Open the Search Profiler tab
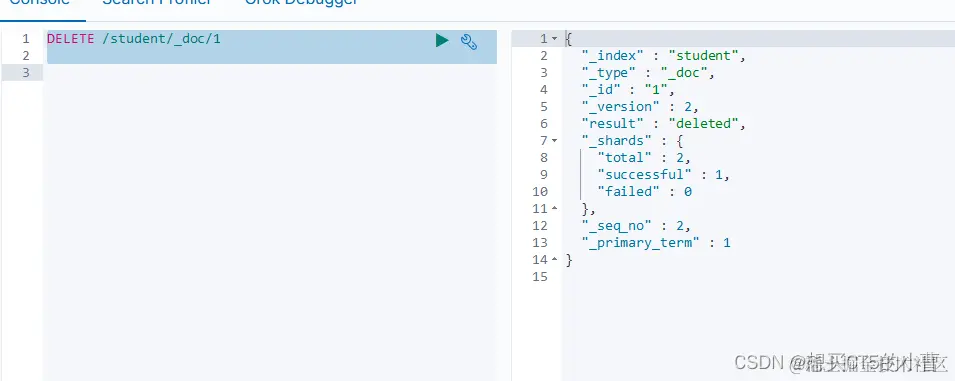The image size is (955, 381). tap(157, 3)
